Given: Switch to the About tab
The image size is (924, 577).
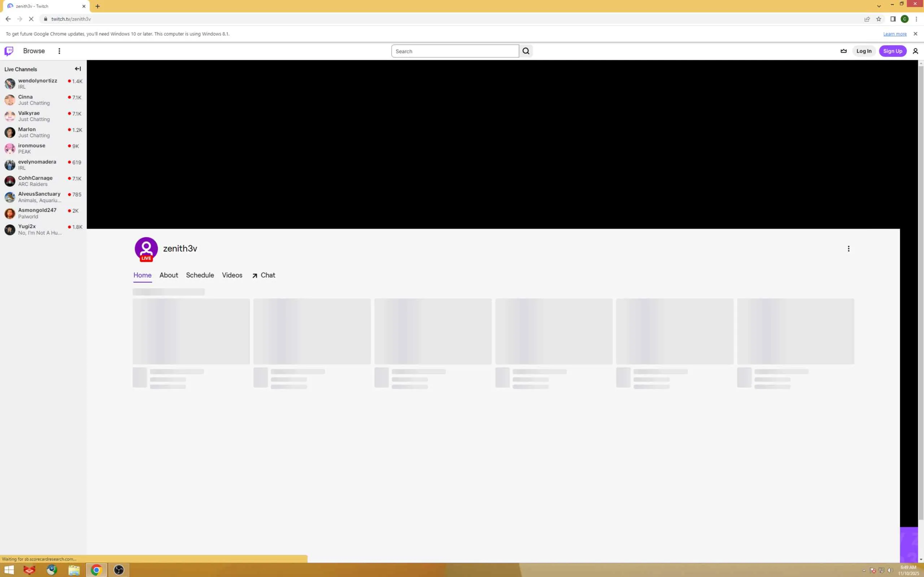Looking at the screenshot, I should click(169, 275).
